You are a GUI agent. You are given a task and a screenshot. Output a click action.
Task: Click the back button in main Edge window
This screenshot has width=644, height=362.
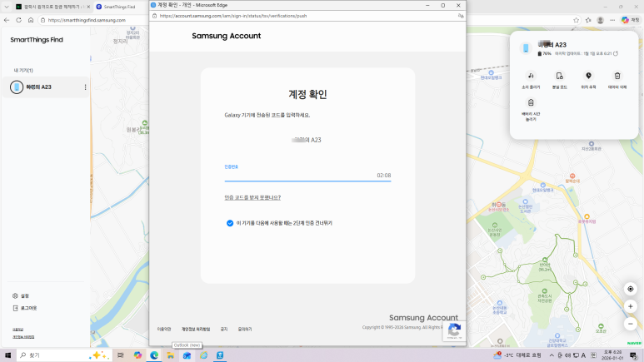(7, 20)
